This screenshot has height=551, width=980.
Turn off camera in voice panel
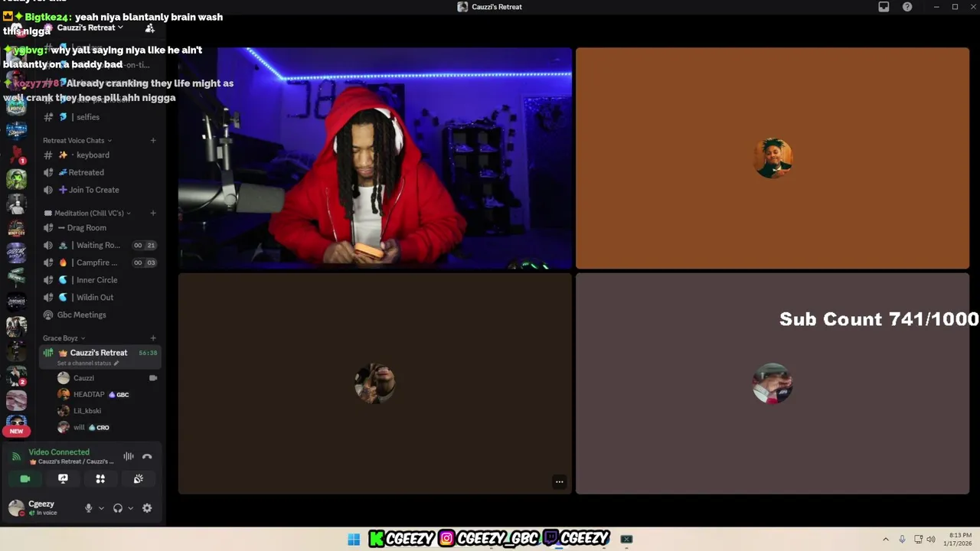[x=25, y=479]
